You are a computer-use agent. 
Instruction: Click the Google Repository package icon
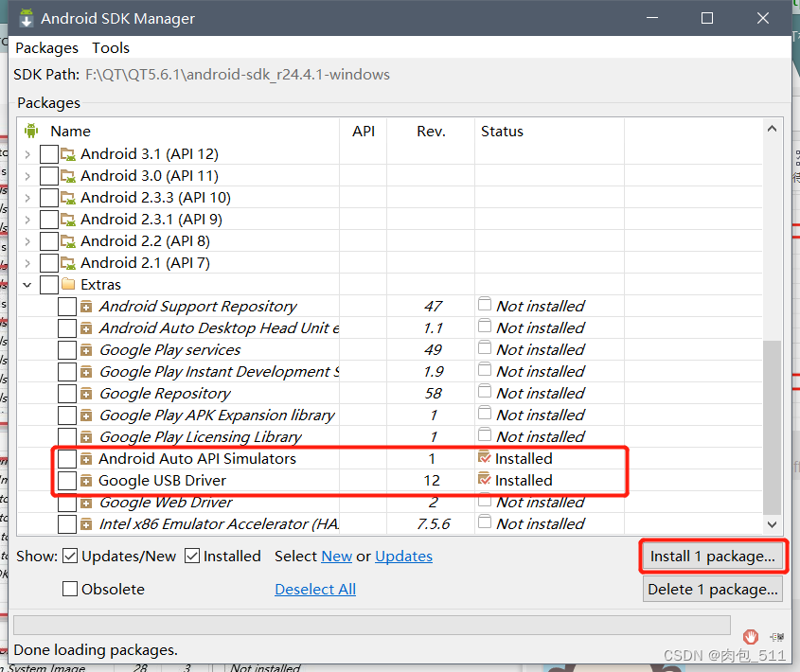[86, 394]
